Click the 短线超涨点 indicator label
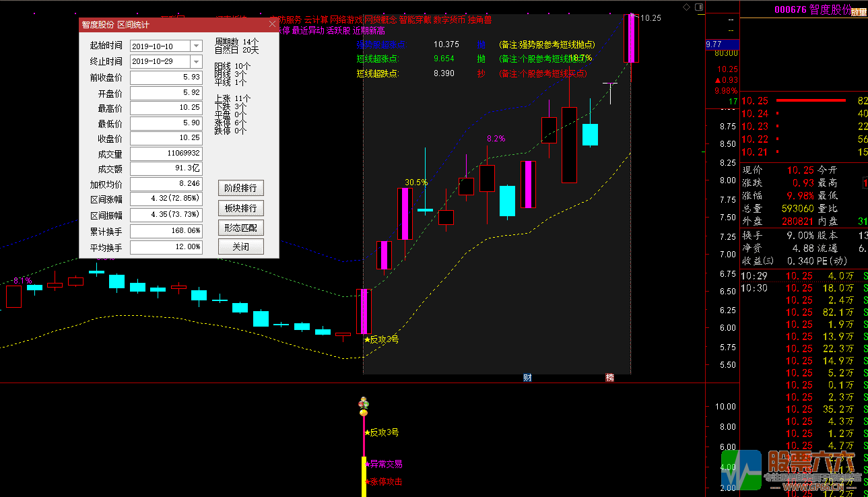This screenshot has height=497, width=868. tap(378, 59)
